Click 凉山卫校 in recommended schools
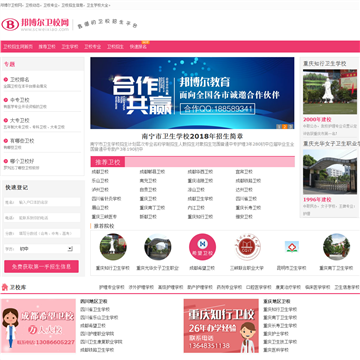This screenshot has width=360, height=360. point(196,190)
